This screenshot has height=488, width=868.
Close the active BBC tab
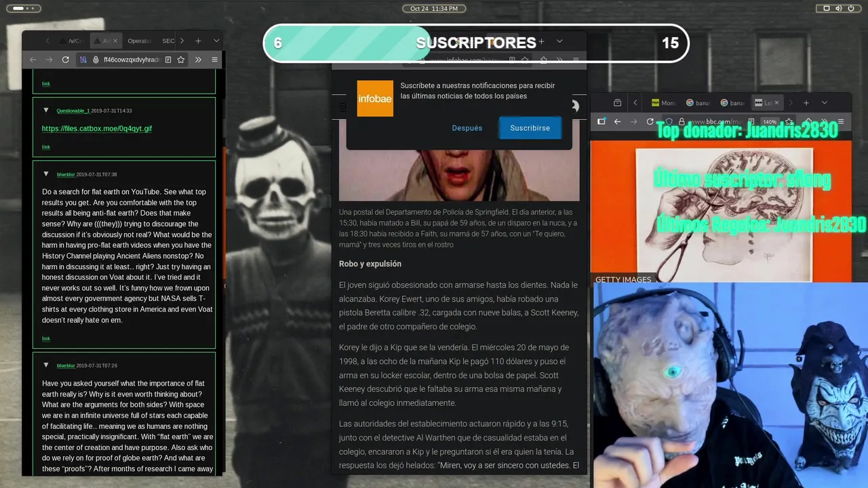776,103
